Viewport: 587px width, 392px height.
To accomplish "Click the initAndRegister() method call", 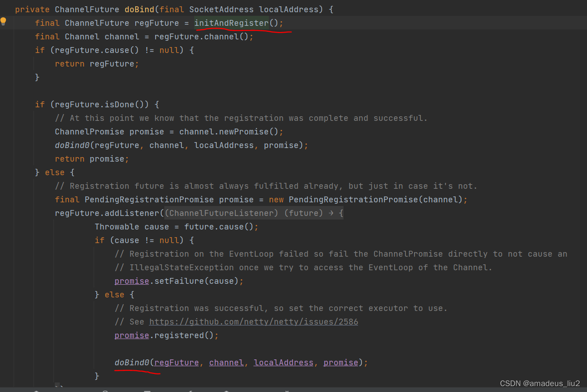I will pos(236,23).
